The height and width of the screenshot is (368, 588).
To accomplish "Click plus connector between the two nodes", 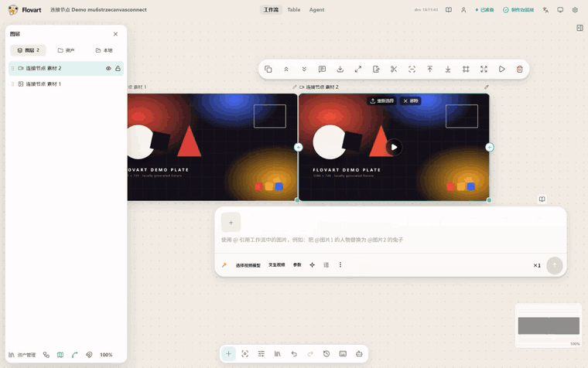I will tap(298, 147).
